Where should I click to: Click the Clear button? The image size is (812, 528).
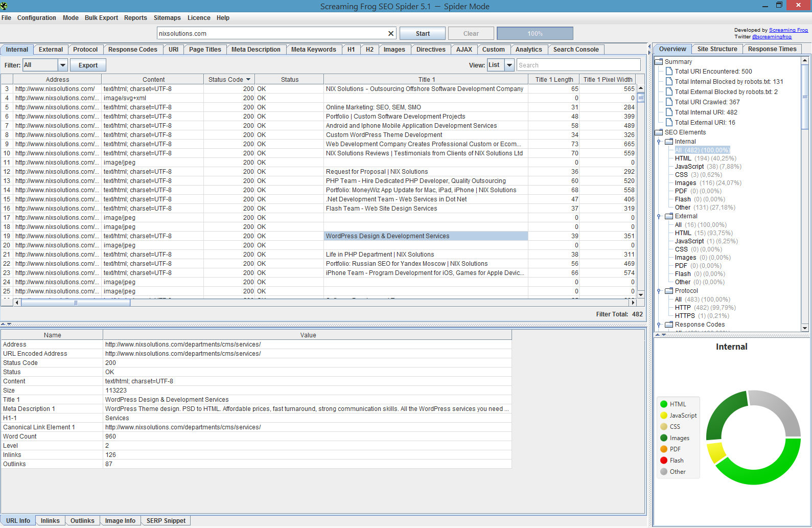(471, 33)
